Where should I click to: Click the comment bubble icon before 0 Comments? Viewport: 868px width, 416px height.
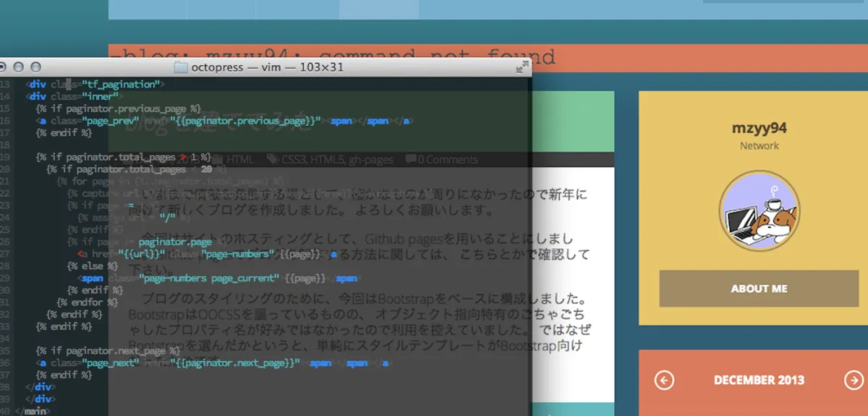410,159
